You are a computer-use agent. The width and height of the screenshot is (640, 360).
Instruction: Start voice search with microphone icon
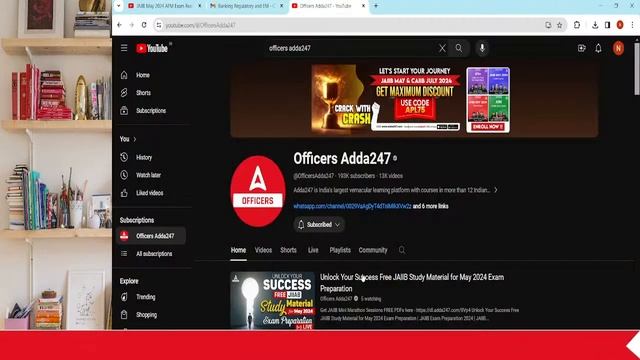482,48
